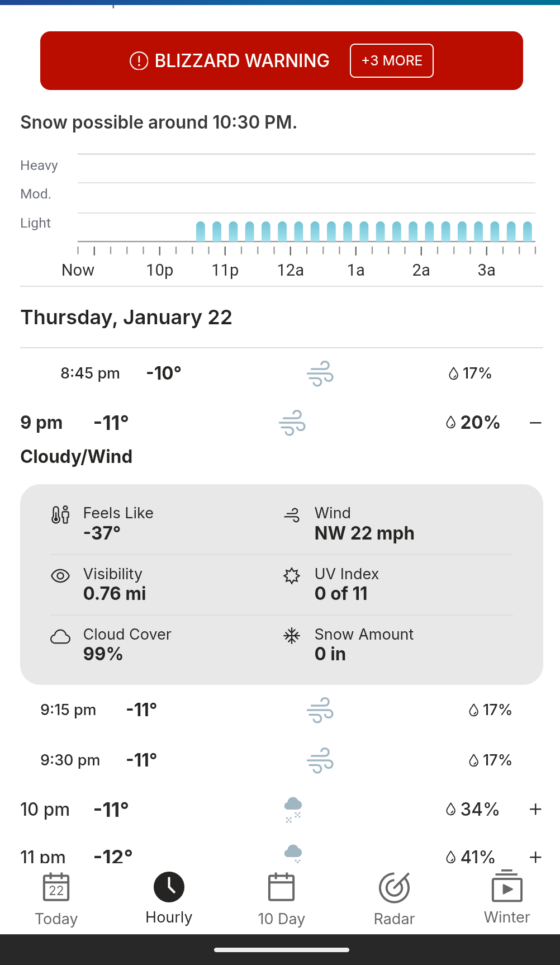The height and width of the screenshot is (965, 560).
Task: Open the Today tab calendar icon
Action: [56, 887]
